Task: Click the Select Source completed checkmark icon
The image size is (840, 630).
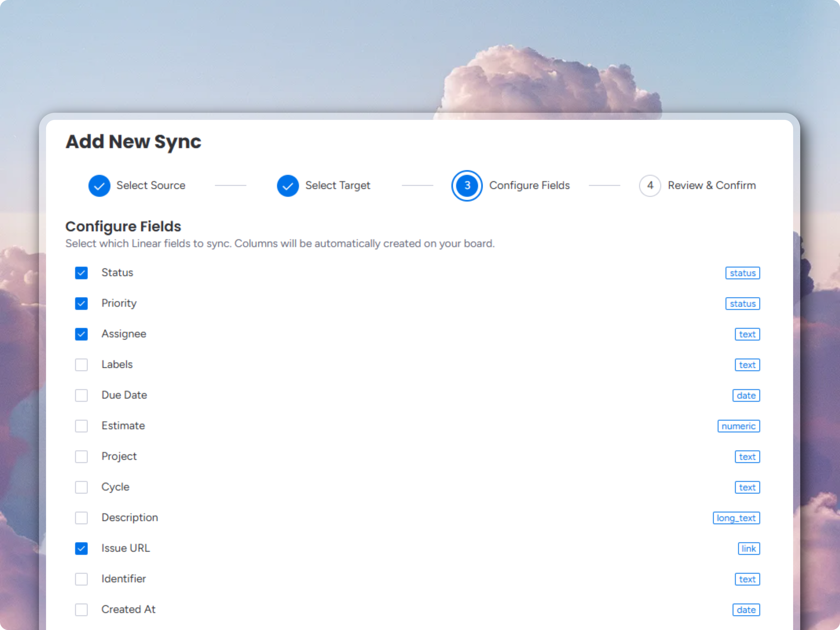Action: (99, 186)
